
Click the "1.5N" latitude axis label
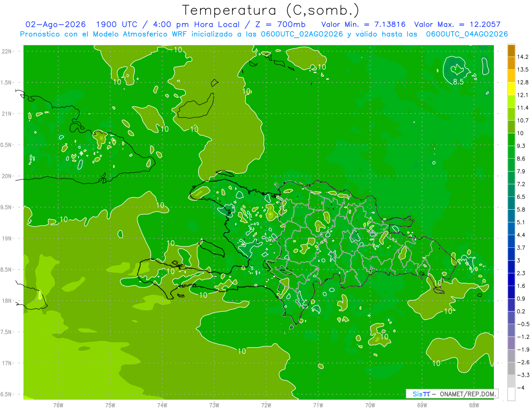(x=7, y=82)
